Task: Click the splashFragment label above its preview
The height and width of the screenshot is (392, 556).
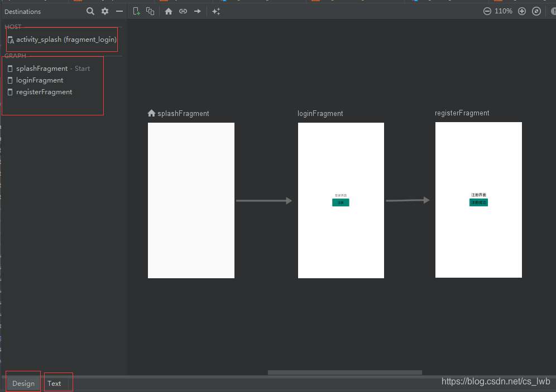Action: pyautogui.click(x=183, y=113)
